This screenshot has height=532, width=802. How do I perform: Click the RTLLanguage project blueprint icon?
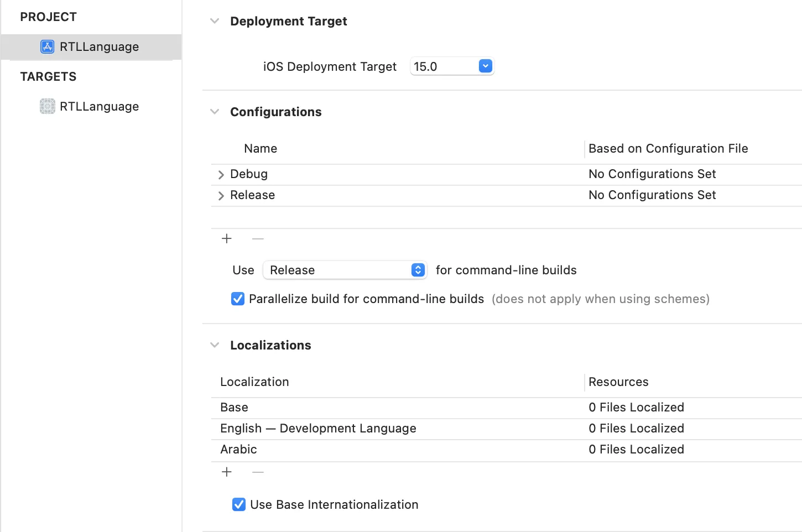pyautogui.click(x=48, y=47)
